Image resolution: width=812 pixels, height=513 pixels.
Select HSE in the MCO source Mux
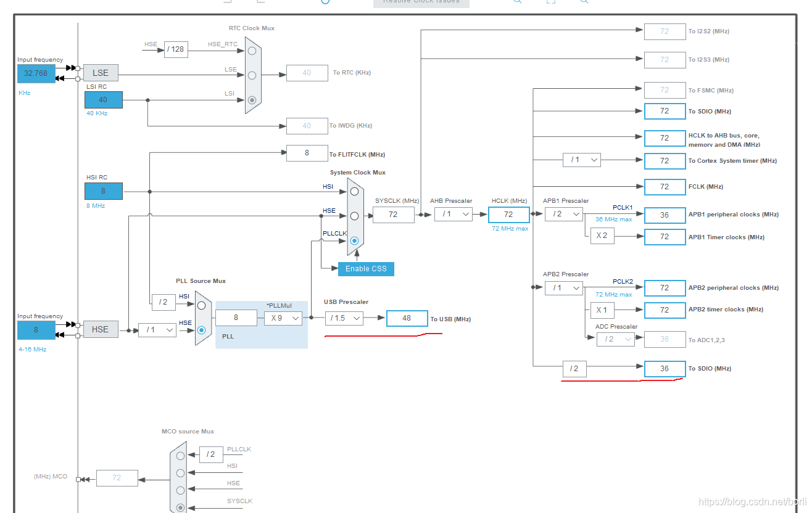180,490
